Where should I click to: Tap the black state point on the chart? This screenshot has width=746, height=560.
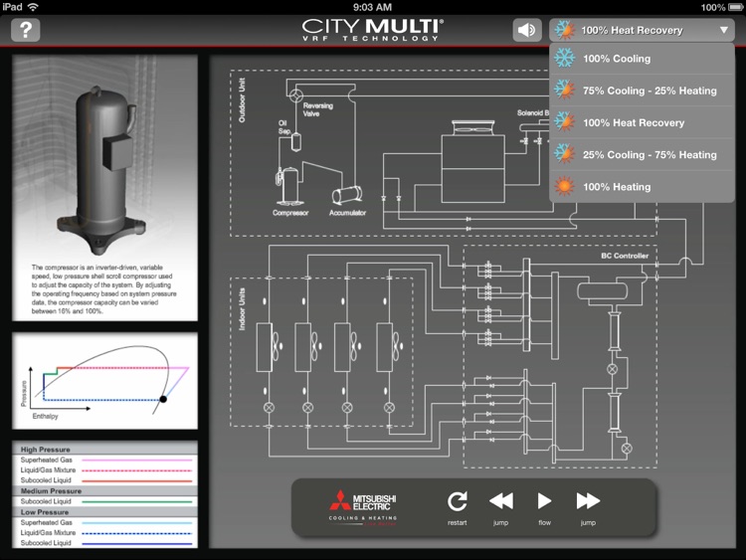click(163, 399)
